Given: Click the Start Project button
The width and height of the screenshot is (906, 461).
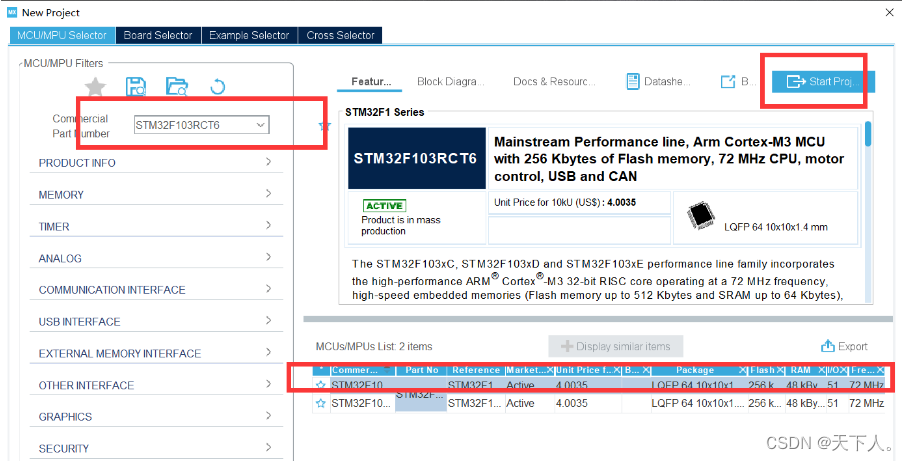Looking at the screenshot, I should pyautogui.click(x=823, y=81).
